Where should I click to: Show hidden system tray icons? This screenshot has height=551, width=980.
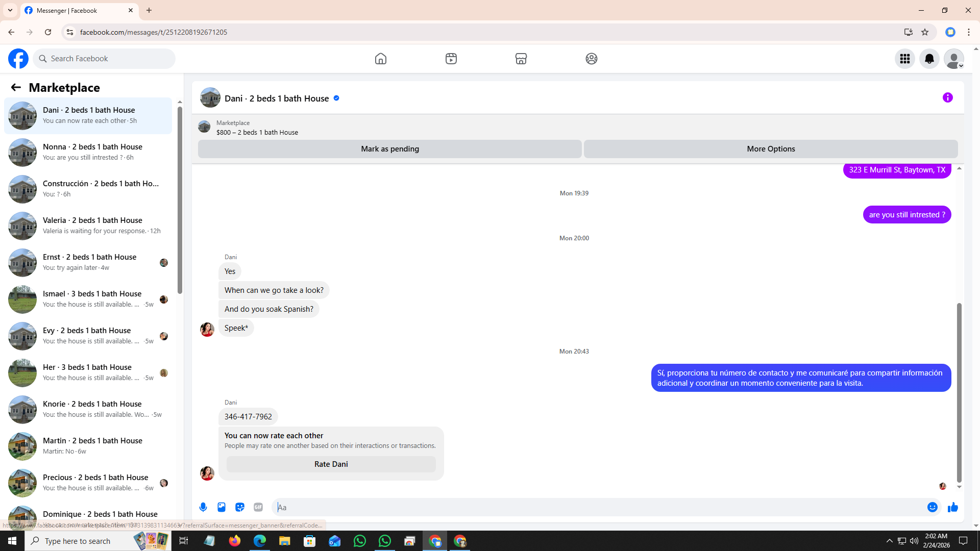tap(889, 541)
